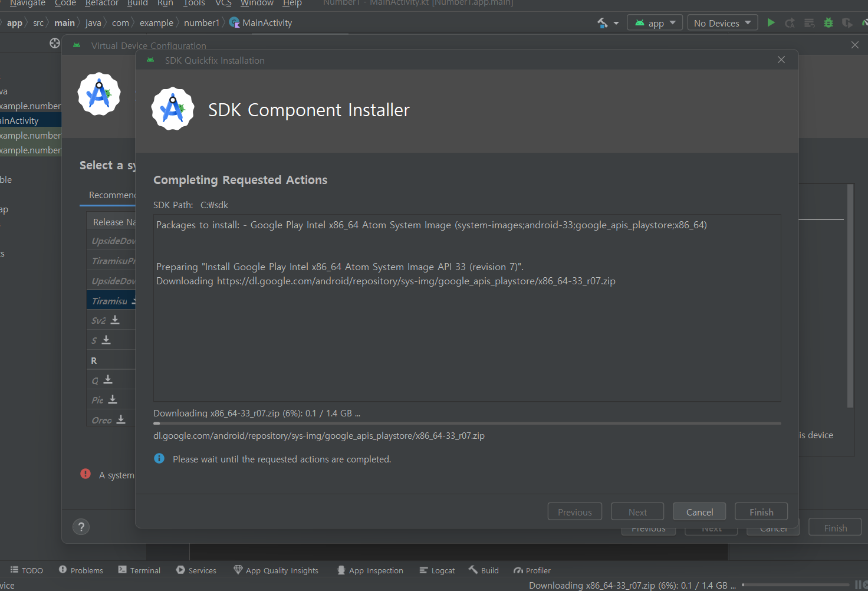
Task: Open the Terminal tool window
Action: click(139, 570)
